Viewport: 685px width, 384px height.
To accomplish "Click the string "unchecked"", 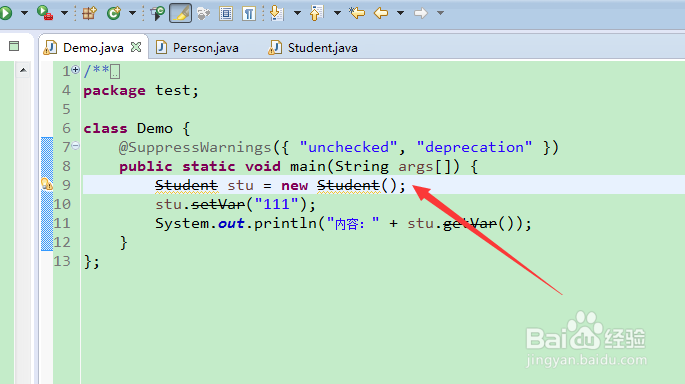I will click(348, 147).
